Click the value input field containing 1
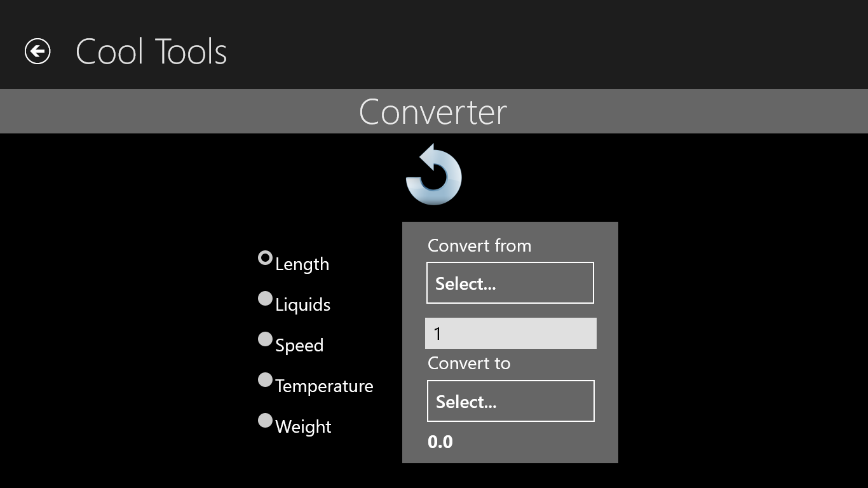The width and height of the screenshot is (868, 488). point(510,334)
